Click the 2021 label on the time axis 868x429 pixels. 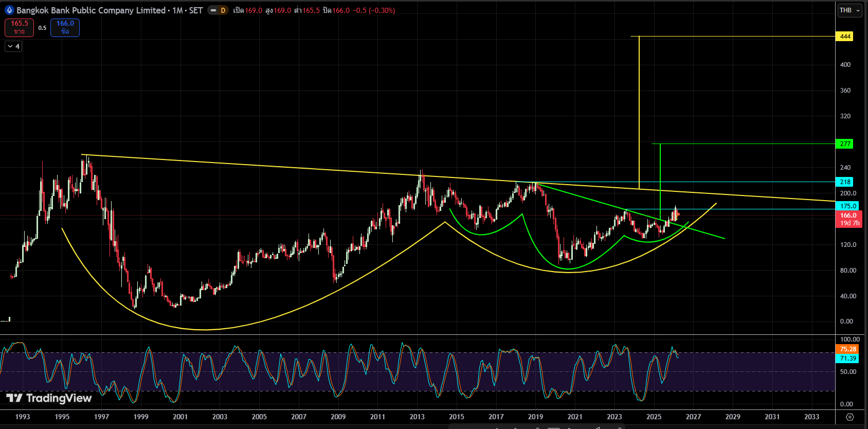click(x=575, y=417)
